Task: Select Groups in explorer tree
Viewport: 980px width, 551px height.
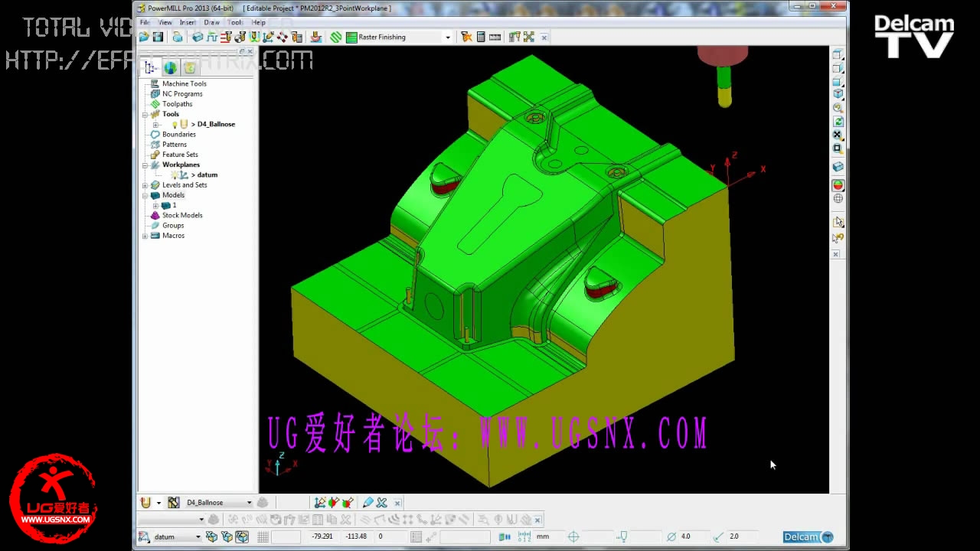Action: (173, 225)
